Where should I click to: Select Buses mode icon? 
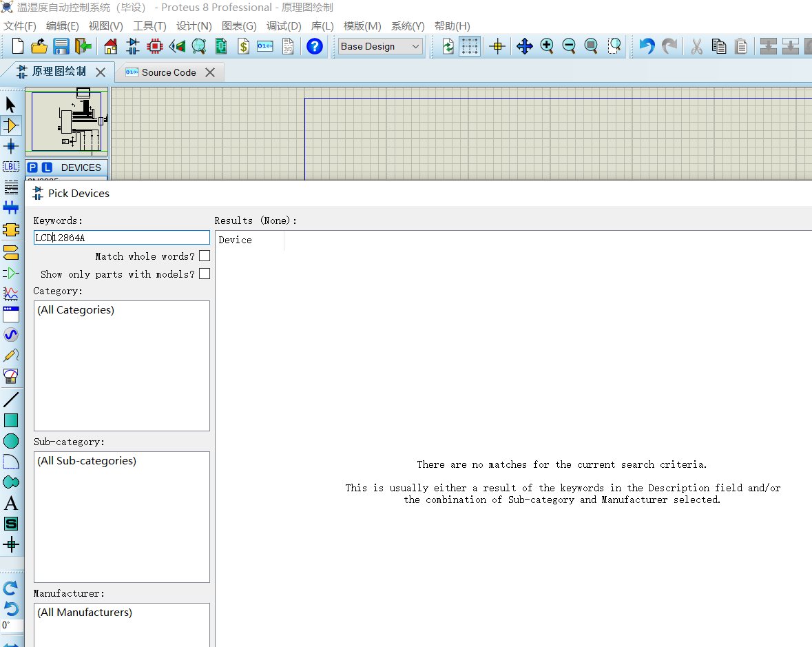click(11, 208)
